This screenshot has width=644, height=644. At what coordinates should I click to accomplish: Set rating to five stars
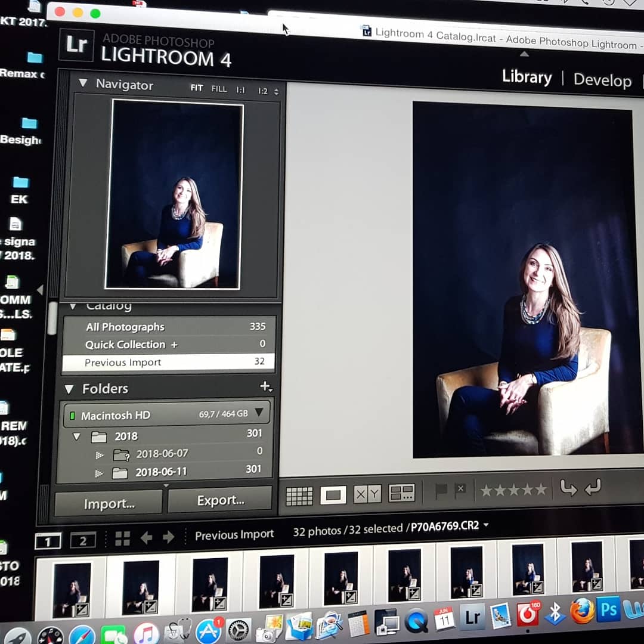click(x=541, y=489)
